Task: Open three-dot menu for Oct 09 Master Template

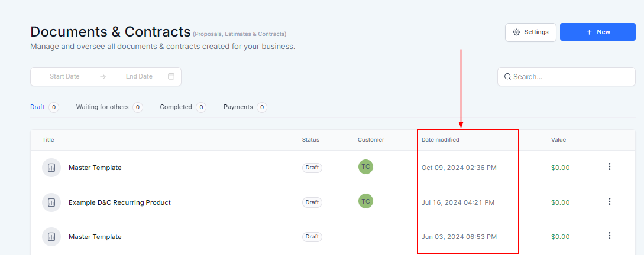Action: point(610,166)
